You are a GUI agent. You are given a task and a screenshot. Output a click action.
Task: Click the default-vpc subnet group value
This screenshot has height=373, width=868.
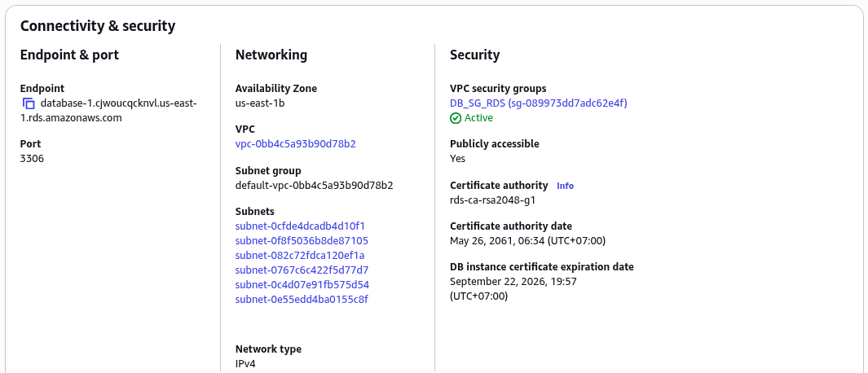pyautogui.click(x=315, y=186)
